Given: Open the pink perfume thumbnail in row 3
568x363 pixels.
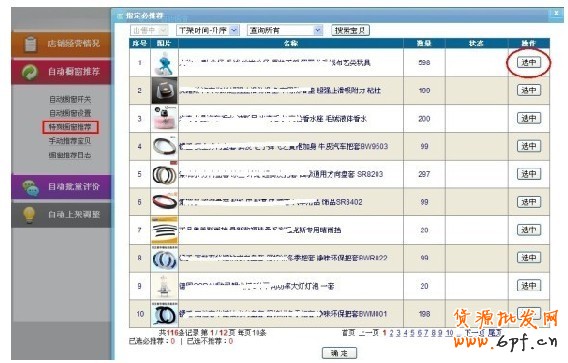Looking at the screenshot, I should [x=164, y=118].
